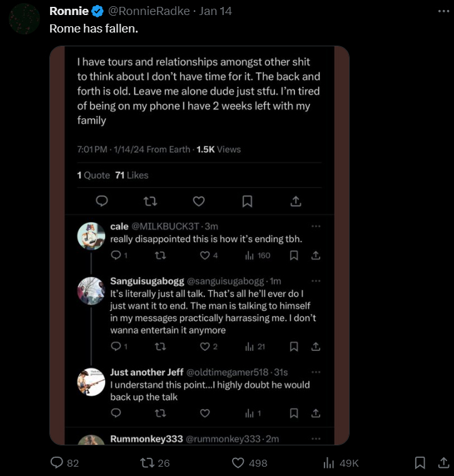Click the Rome has fallen tweet text
Viewport: 454px width, 476px height.
coord(94,29)
